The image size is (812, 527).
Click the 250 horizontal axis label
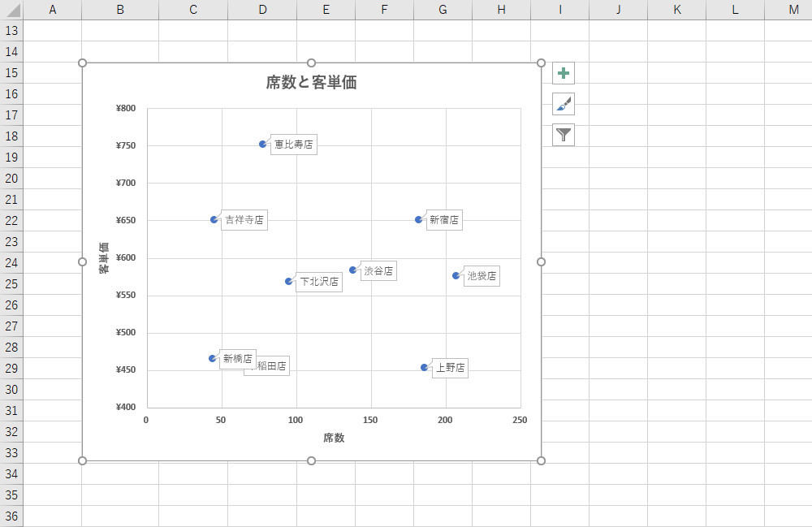[x=520, y=420]
